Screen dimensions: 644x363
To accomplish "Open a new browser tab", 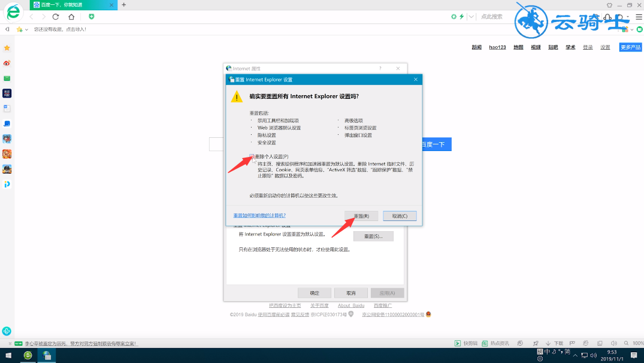I will tap(123, 5).
